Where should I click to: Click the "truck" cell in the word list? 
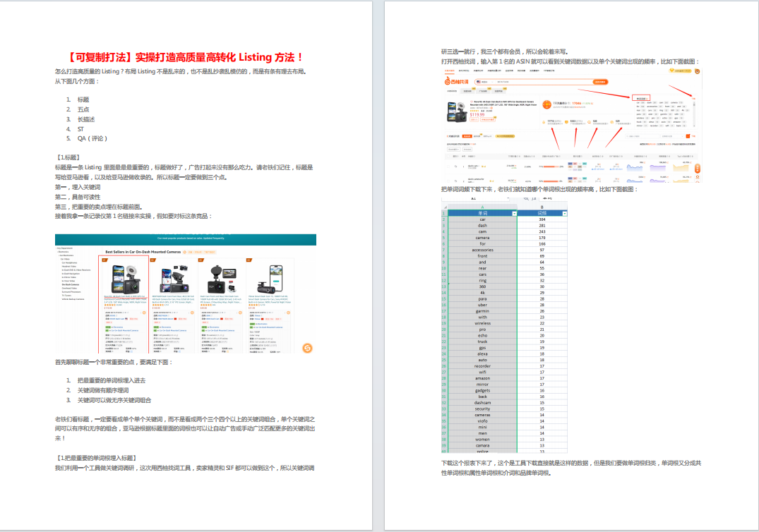(483, 341)
